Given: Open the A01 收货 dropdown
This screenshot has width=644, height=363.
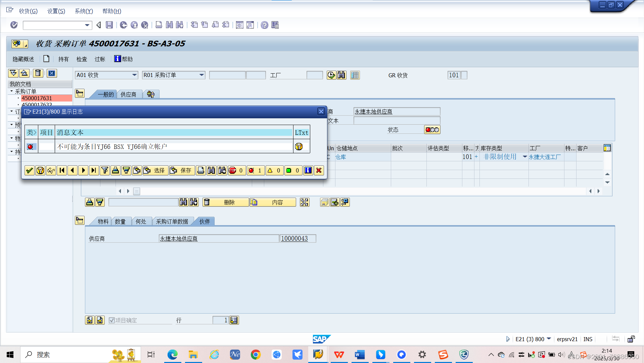Looking at the screenshot, I should (x=135, y=75).
